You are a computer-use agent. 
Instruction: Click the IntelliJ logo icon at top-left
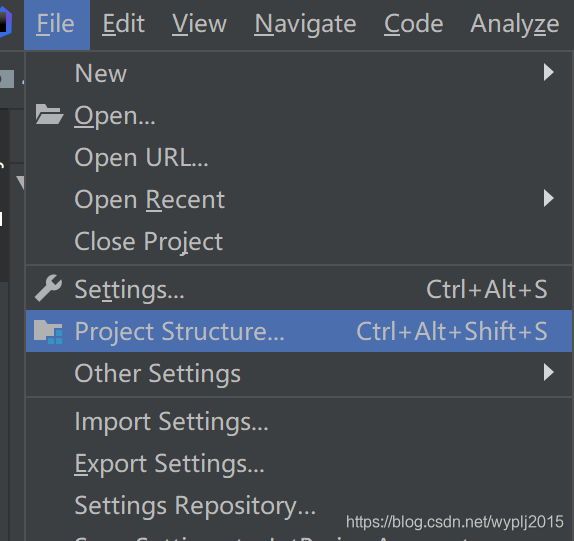[x=5, y=24]
